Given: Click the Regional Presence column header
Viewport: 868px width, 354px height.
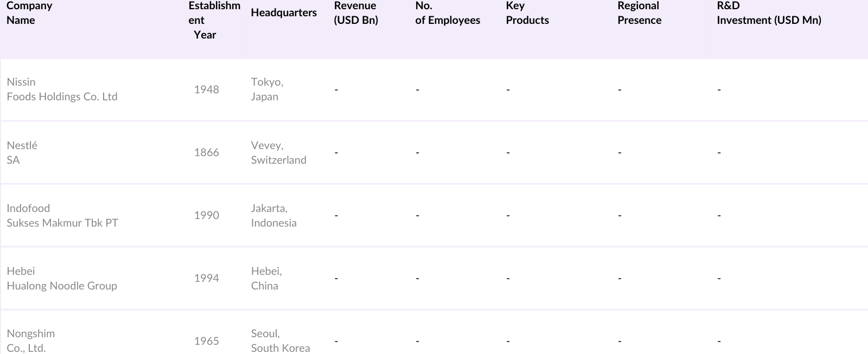Looking at the screenshot, I should pos(639,13).
